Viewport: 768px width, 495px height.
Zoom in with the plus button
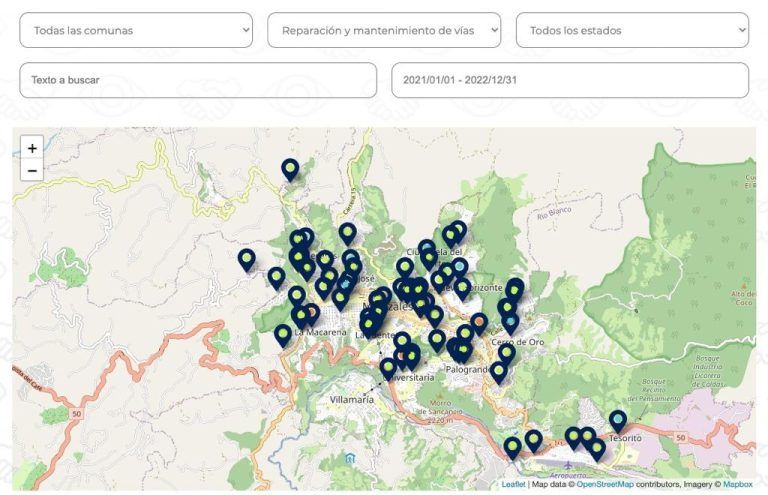pyautogui.click(x=32, y=148)
